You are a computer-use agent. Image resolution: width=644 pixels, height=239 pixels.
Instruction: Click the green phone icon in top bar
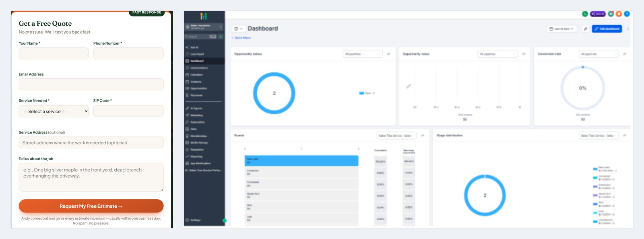pos(585,14)
